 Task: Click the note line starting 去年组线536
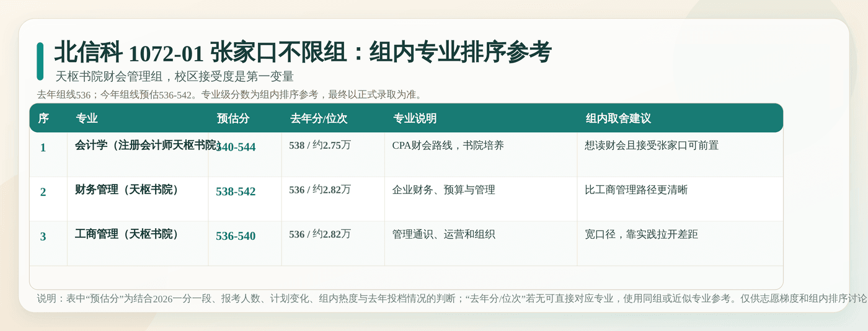[x=231, y=95]
